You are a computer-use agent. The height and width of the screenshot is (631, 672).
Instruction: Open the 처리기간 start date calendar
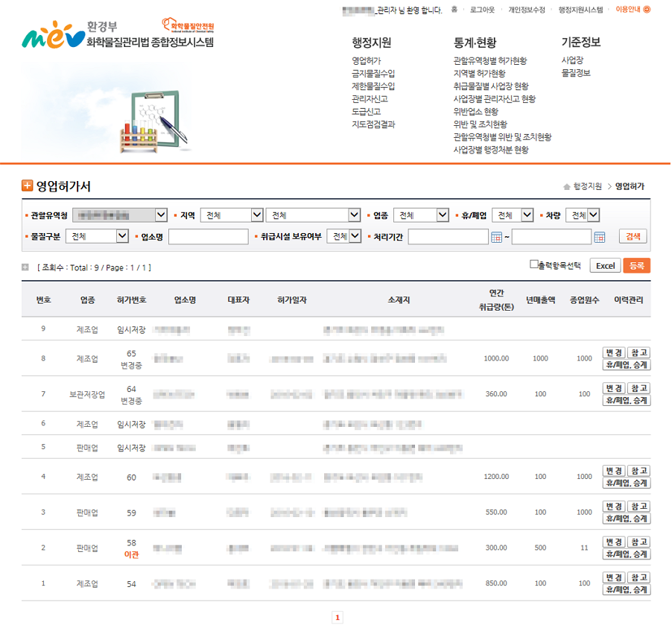[496, 237]
